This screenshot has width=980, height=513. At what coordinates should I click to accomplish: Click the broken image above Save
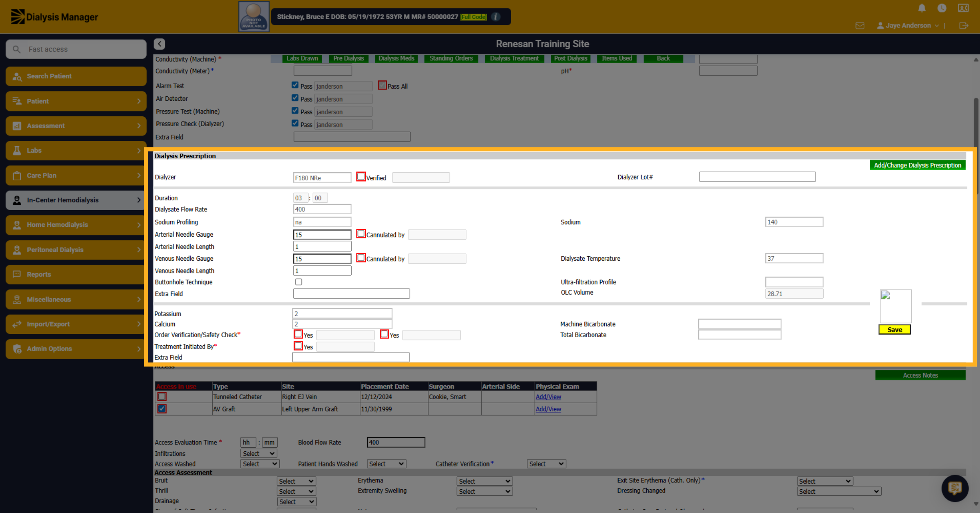[895, 306]
